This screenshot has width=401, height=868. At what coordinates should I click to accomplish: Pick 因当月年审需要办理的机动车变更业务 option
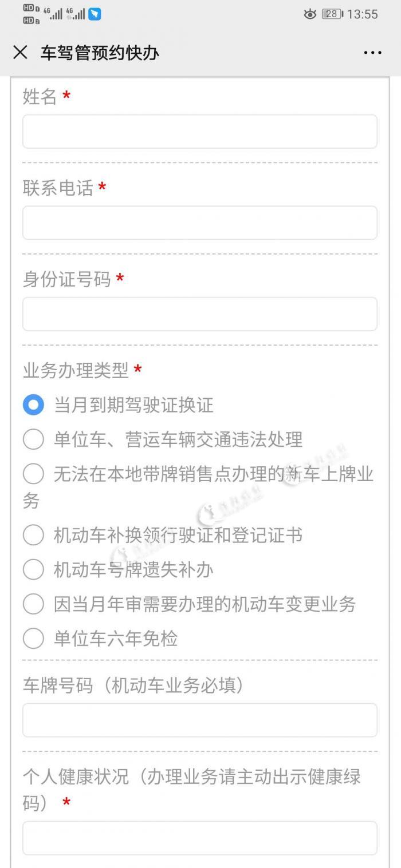(33, 604)
